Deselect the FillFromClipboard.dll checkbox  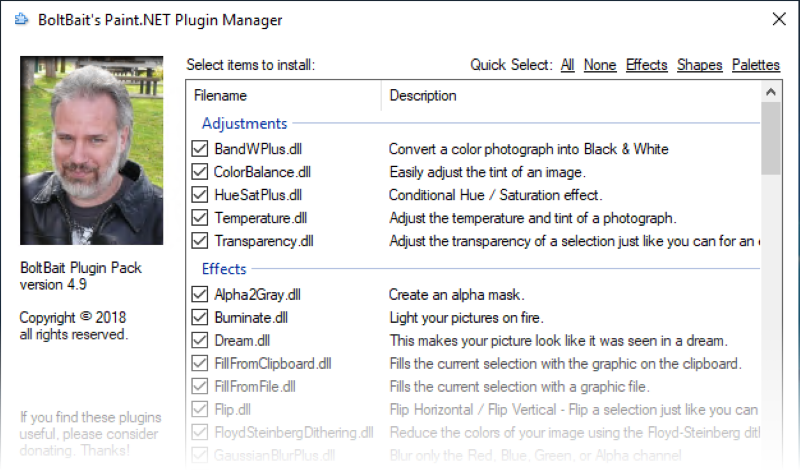pyautogui.click(x=199, y=364)
